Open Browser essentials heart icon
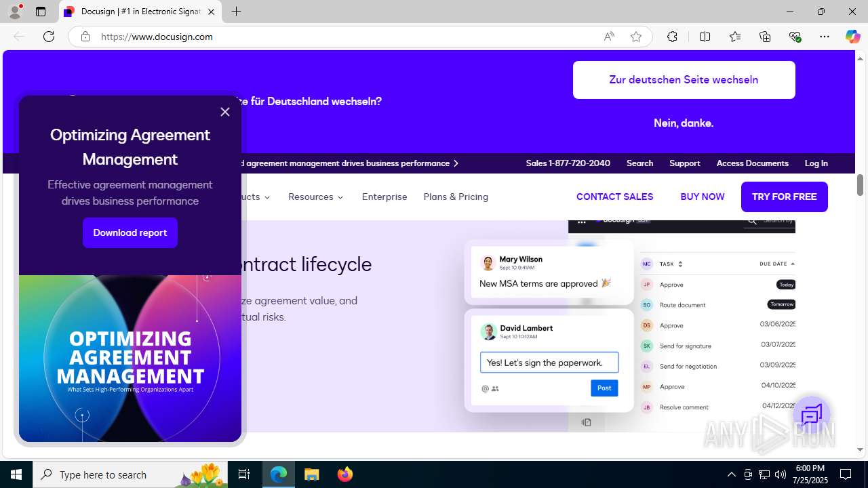The height and width of the screenshot is (488, 868). tap(795, 37)
